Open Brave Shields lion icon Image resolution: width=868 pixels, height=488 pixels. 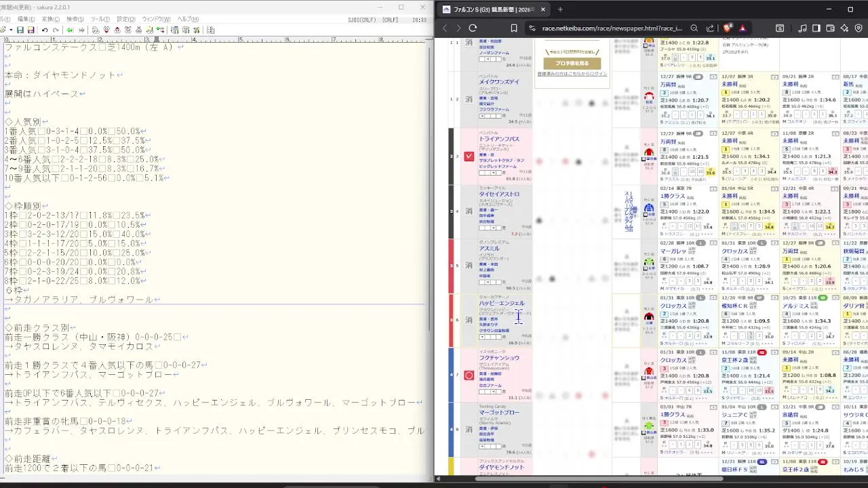coord(728,28)
